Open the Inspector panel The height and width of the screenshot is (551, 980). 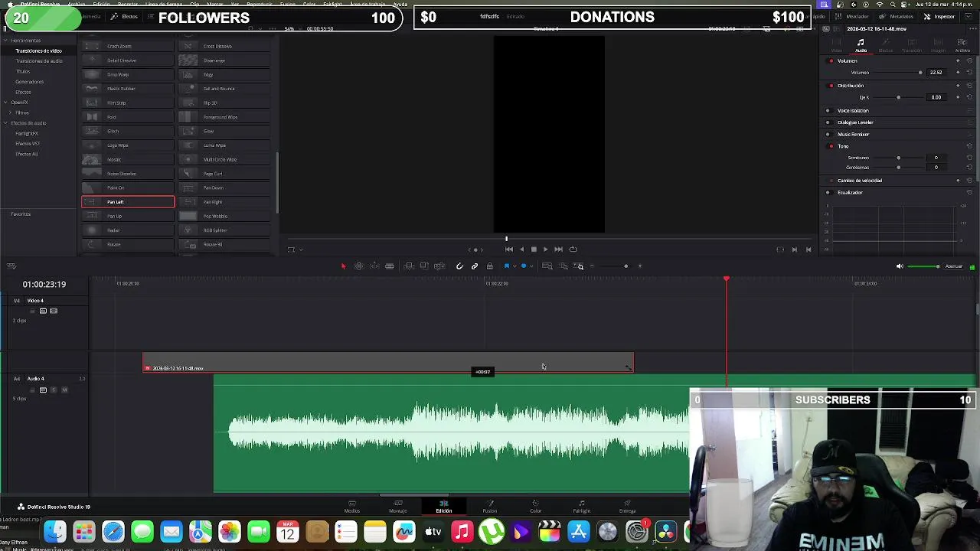[939, 17]
